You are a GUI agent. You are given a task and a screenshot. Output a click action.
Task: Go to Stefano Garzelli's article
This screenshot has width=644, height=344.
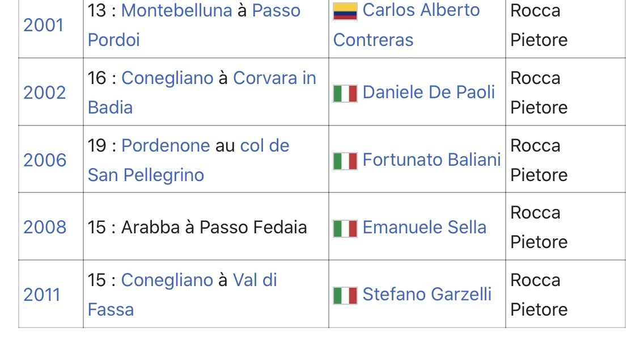(427, 295)
